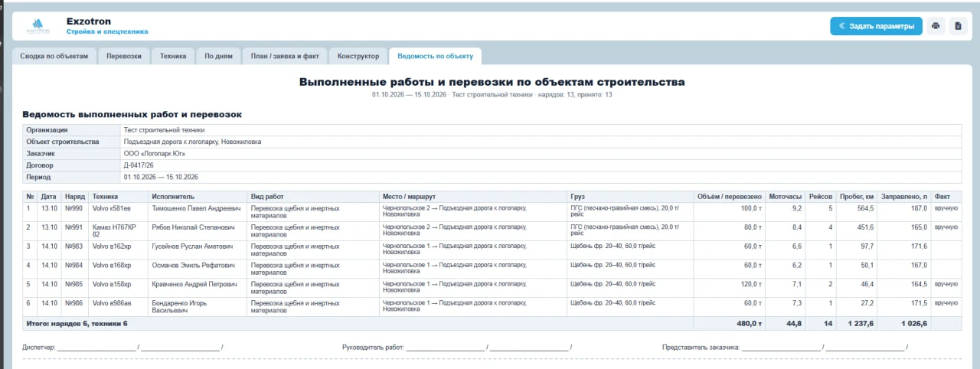Click organization value Тест строительной техники

tap(164, 130)
